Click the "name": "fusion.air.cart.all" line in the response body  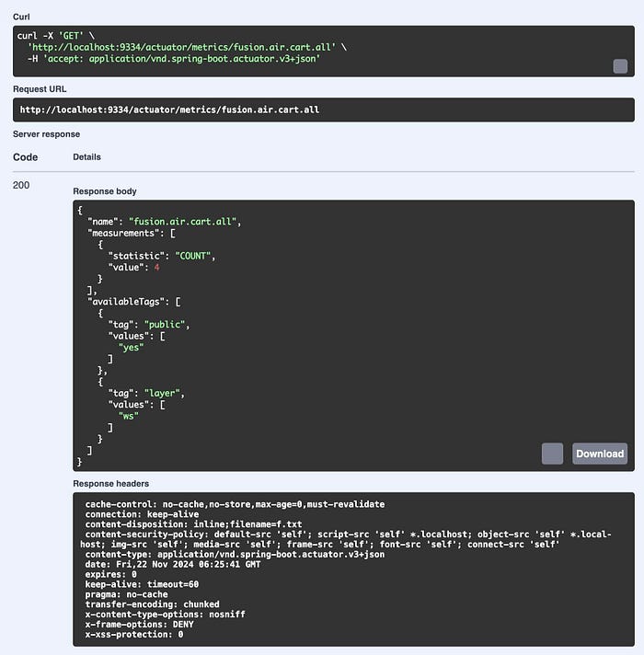click(x=165, y=222)
